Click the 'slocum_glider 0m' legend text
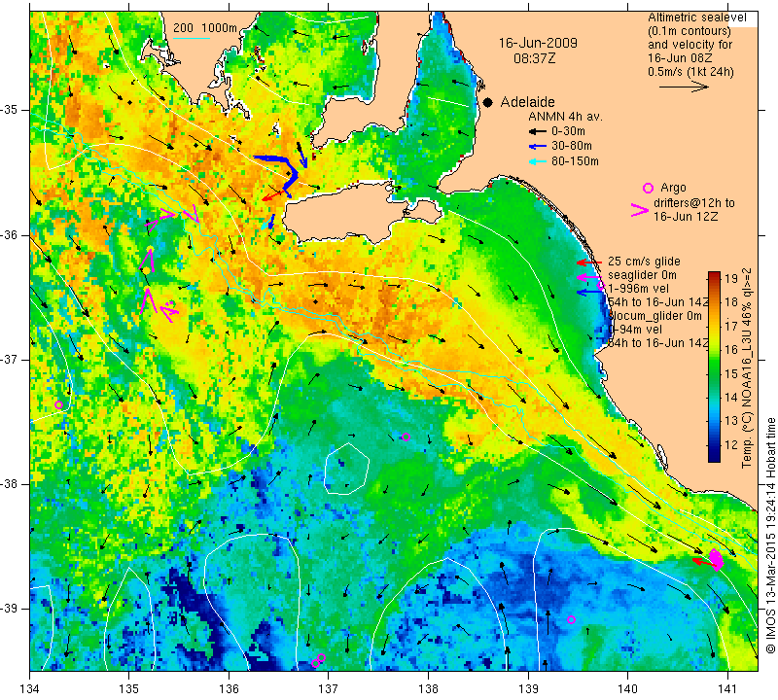This screenshot has height=700, width=778. tap(654, 316)
